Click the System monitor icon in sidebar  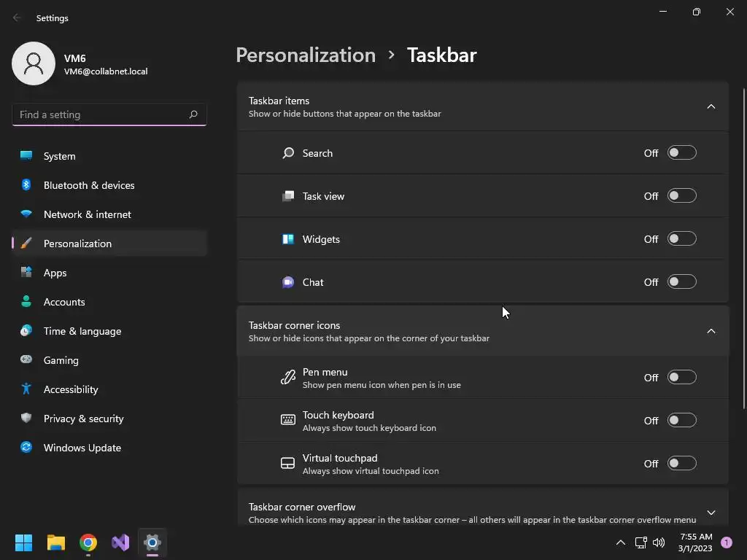[x=26, y=156]
